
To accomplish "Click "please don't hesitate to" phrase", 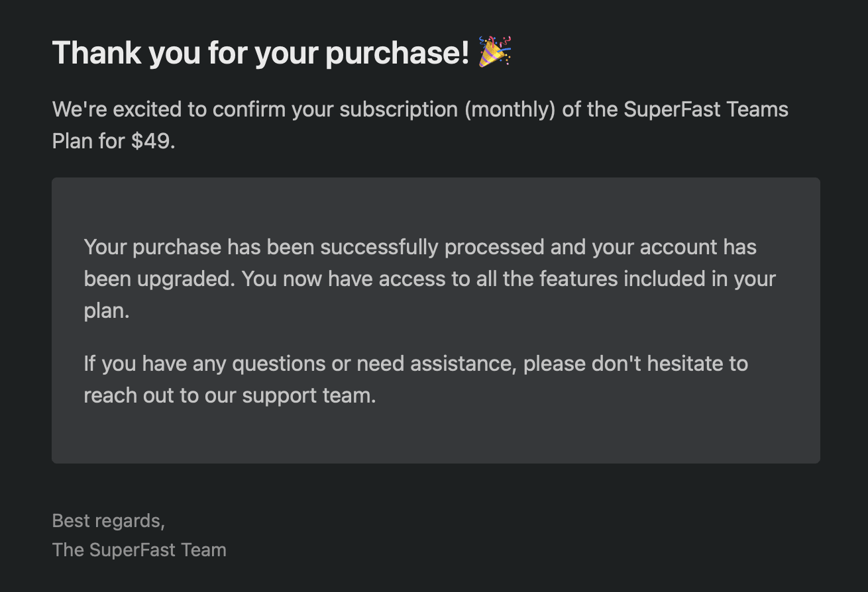I will [x=635, y=364].
